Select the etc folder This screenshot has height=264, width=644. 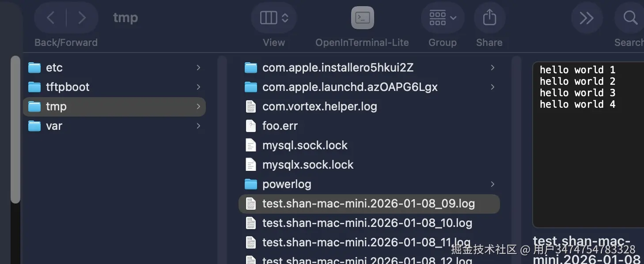tap(54, 68)
